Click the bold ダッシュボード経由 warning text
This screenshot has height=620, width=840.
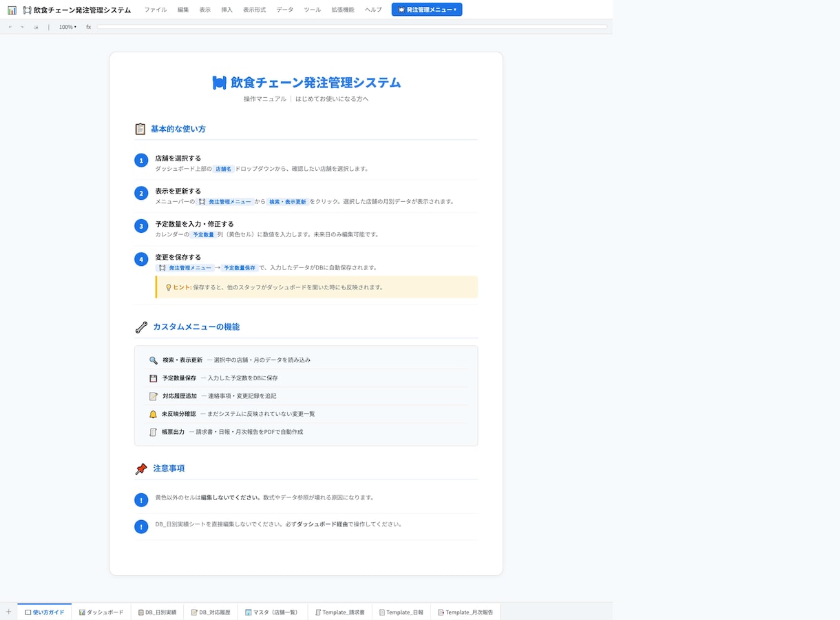tap(322, 524)
